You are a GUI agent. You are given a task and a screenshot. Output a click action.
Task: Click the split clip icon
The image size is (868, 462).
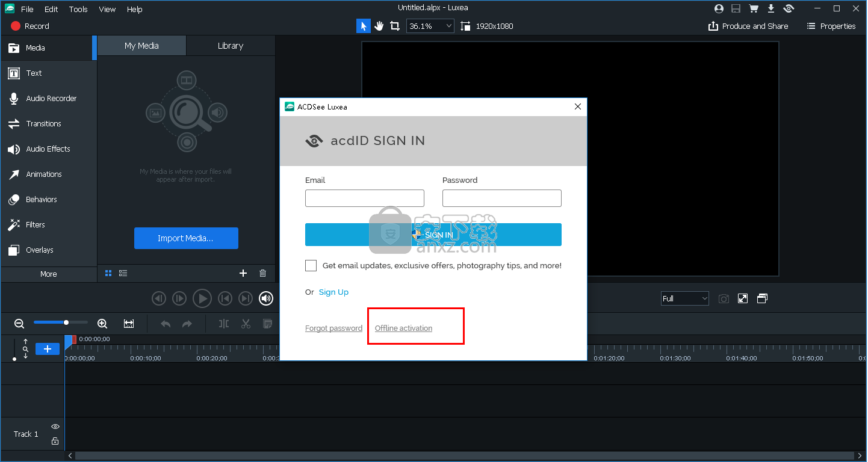click(x=224, y=324)
